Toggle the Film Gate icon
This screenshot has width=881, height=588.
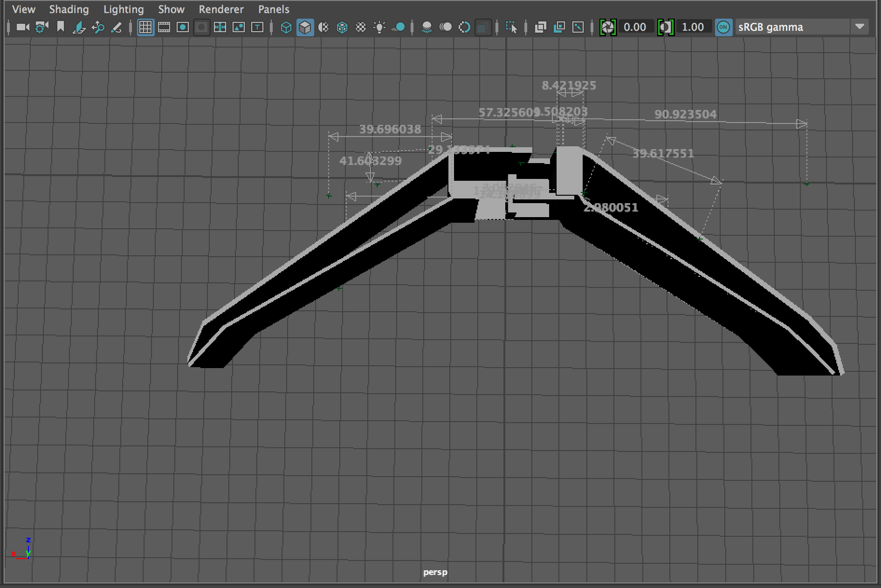click(x=164, y=27)
